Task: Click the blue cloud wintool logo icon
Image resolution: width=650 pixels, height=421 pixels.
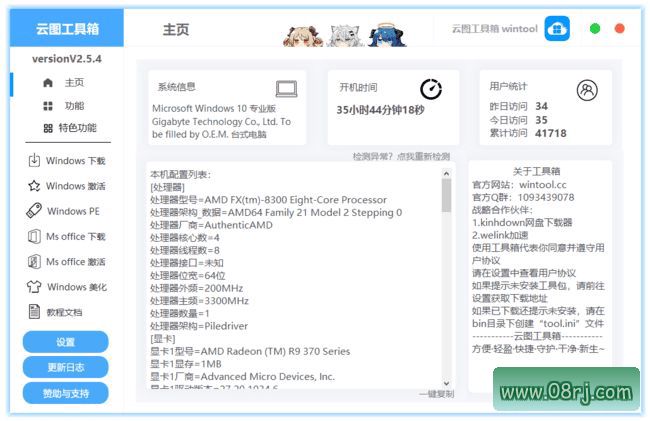Action: point(557,29)
